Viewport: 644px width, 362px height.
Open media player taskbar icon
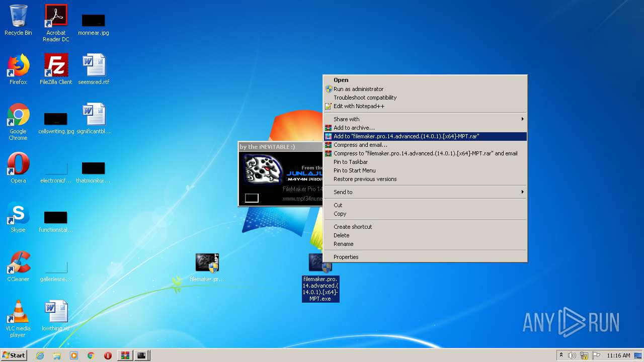(x=74, y=355)
